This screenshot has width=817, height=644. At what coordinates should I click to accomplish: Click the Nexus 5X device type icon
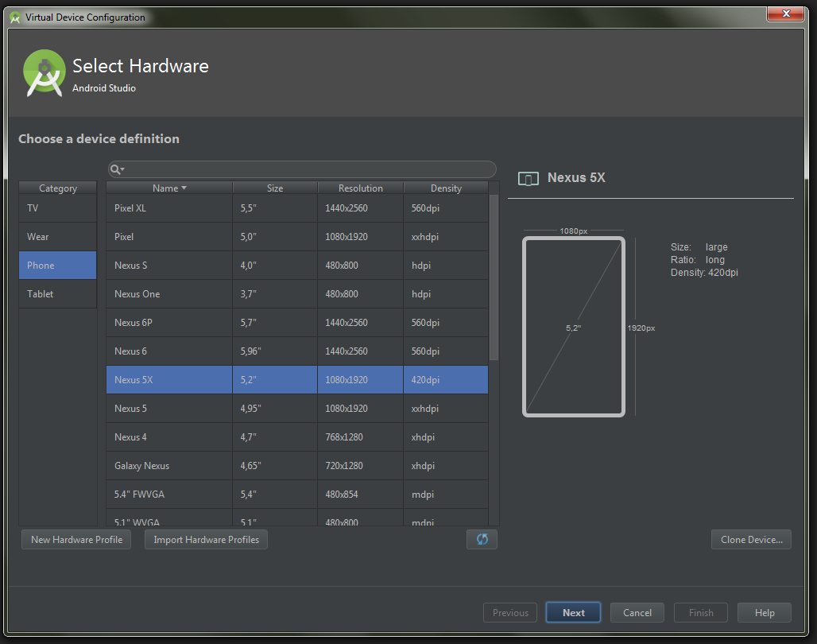click(x=528, y=179)
